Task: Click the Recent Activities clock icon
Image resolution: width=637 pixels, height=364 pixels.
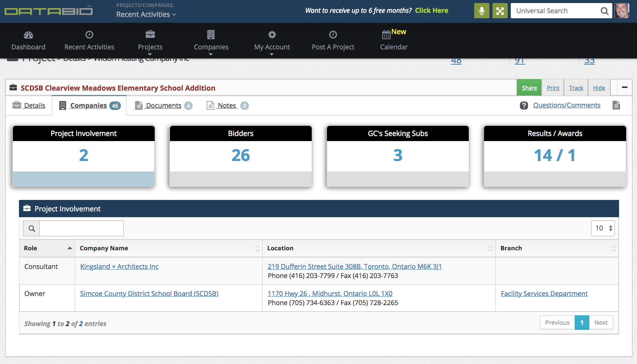Action: coord(89,35)
